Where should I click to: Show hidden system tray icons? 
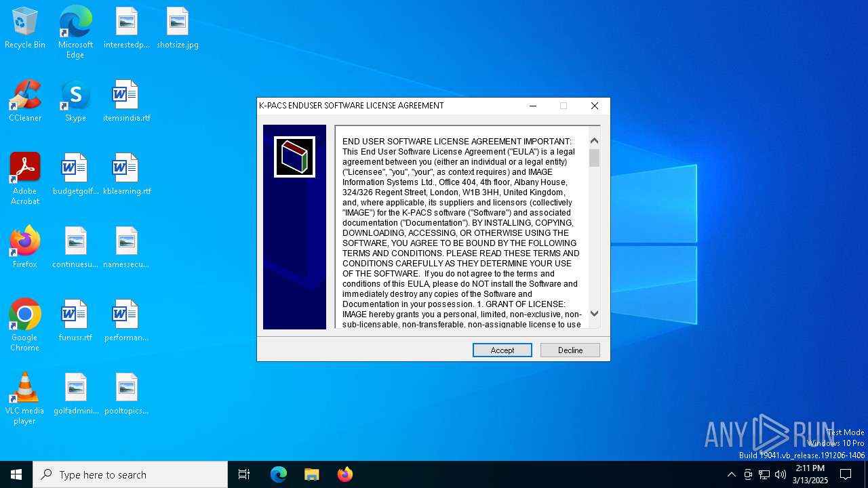[x=731, y=474]
